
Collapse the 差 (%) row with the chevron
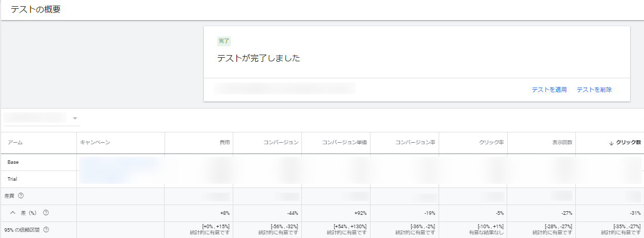coord(13,213)
